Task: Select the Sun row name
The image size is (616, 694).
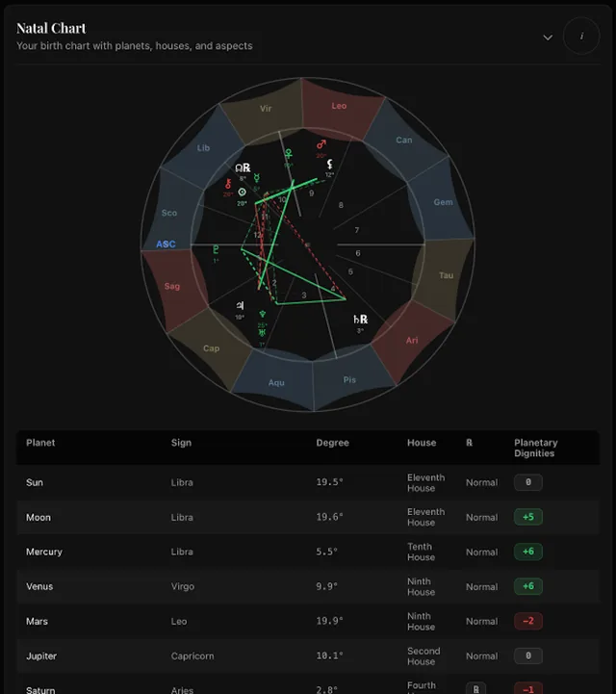Action: [35, 482]
